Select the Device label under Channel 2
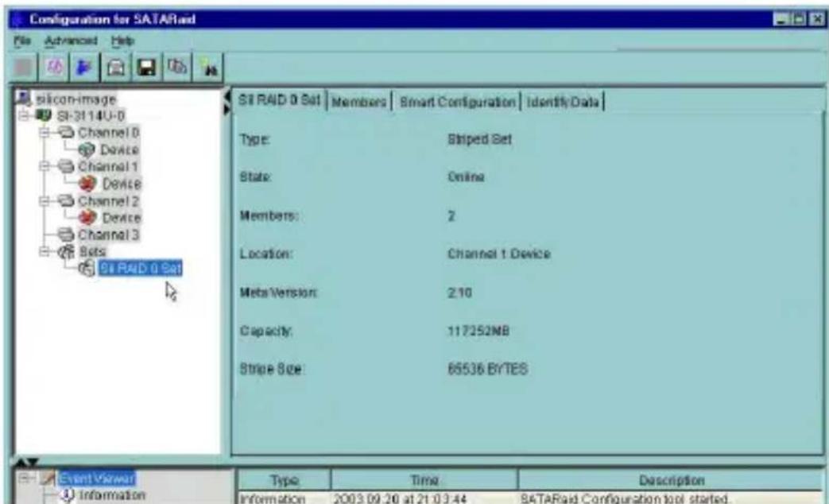The width and height of the screenshot is (829, 504). pyautogui.click(x=121, y=218)
